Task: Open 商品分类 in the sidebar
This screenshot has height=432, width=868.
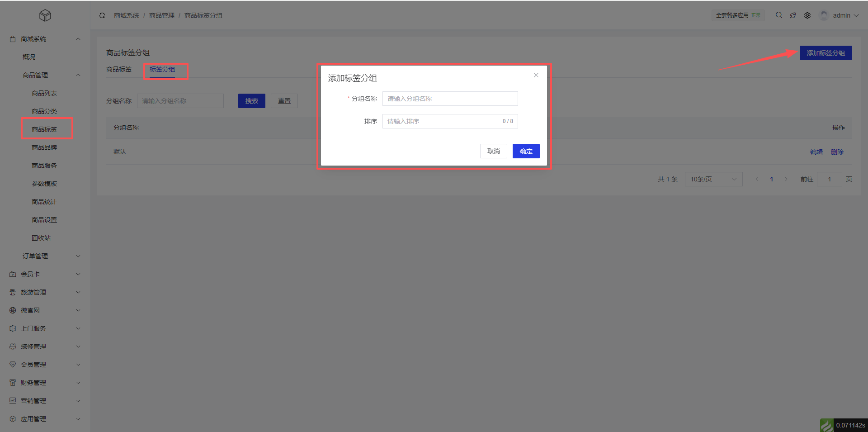Action: click(44, 111)
